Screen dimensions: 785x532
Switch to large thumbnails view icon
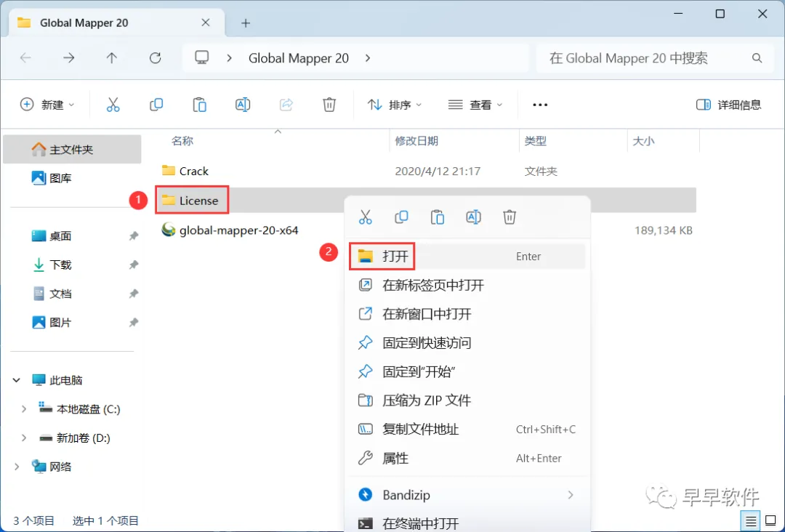click(x=771, y=521)
